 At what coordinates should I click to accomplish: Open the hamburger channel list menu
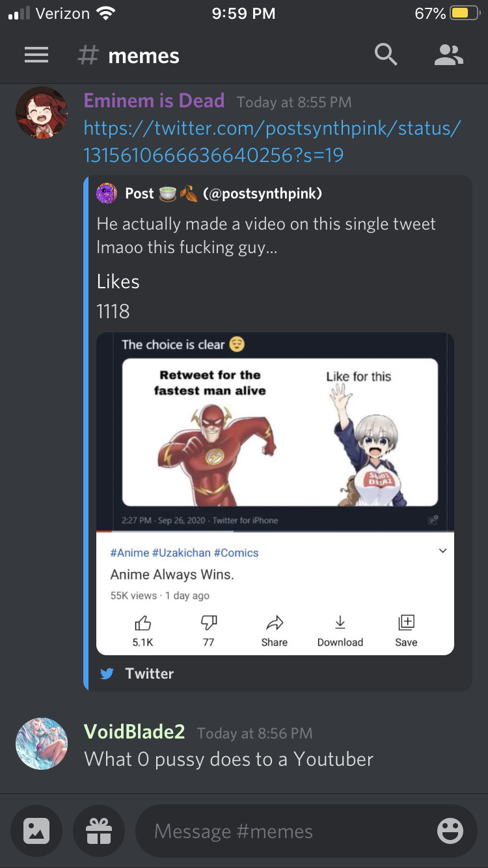point(36,56)
